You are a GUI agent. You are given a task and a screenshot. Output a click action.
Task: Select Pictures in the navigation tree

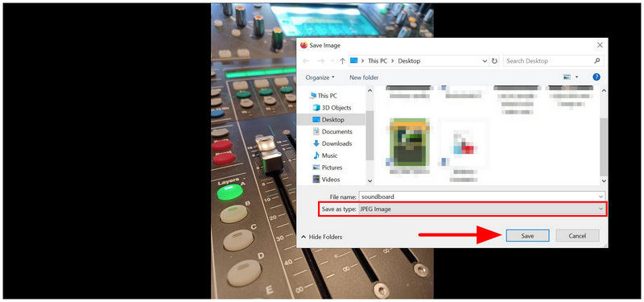(x=332, y=168)
